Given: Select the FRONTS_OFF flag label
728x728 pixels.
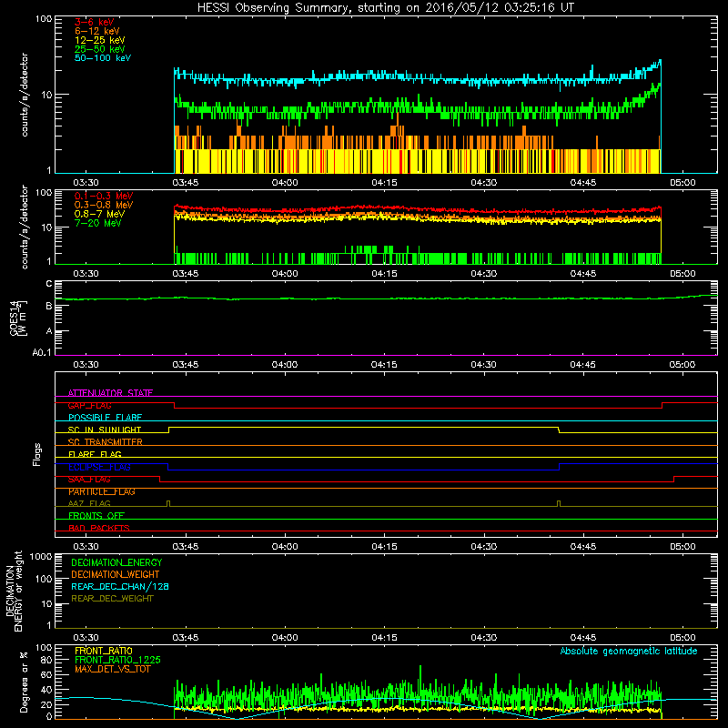Looking at the screenshot, I should 96,516.
